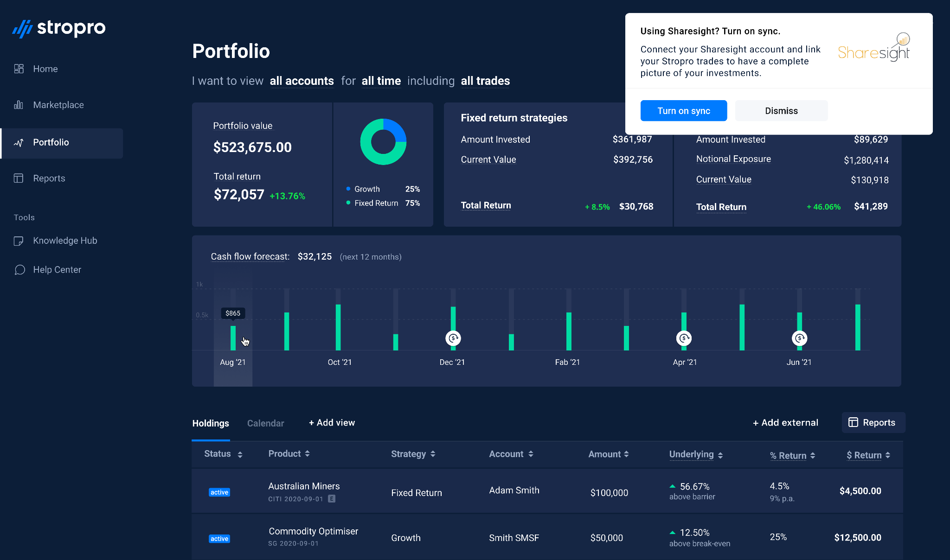Click the Stropro logo

coord(58,28)
